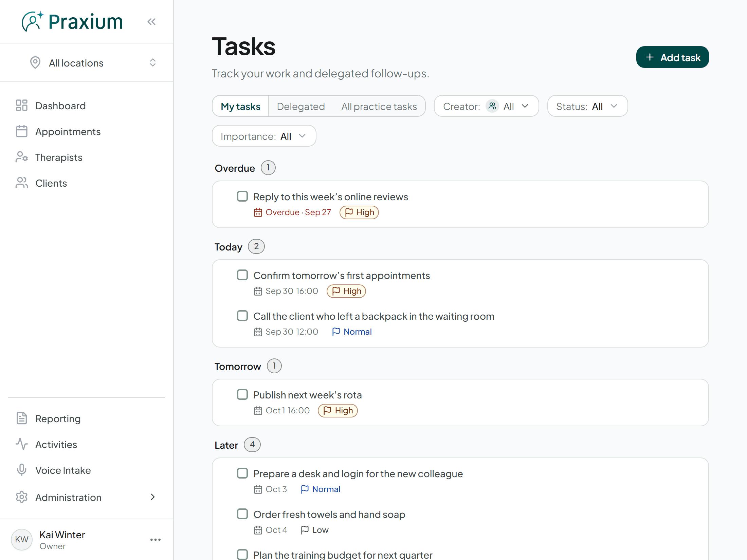Open the Importance filter dropdown
747x560 pixels.
264,136
